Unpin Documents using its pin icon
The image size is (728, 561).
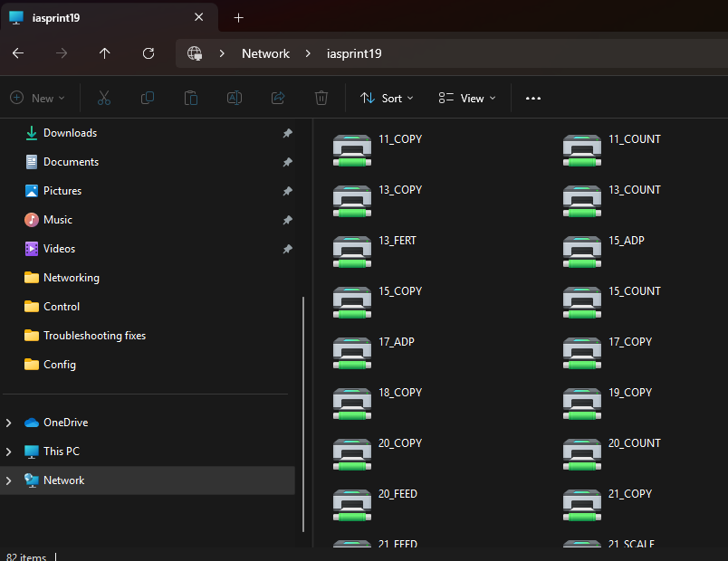coord(287,162)
